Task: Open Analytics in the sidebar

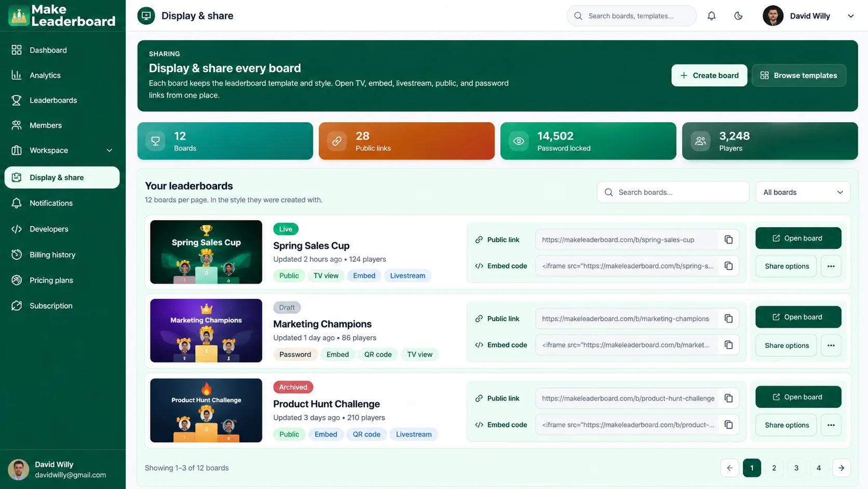Action: pyautogui.click(x=62, y=75)
